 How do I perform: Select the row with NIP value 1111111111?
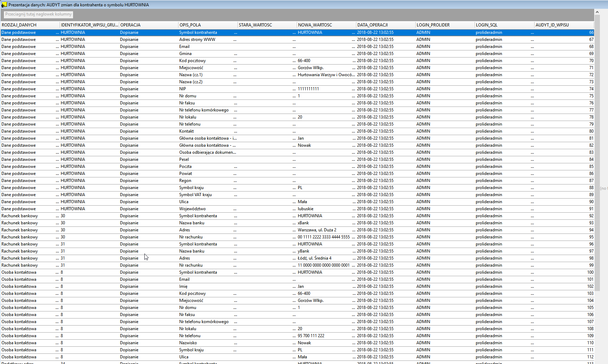297,89
